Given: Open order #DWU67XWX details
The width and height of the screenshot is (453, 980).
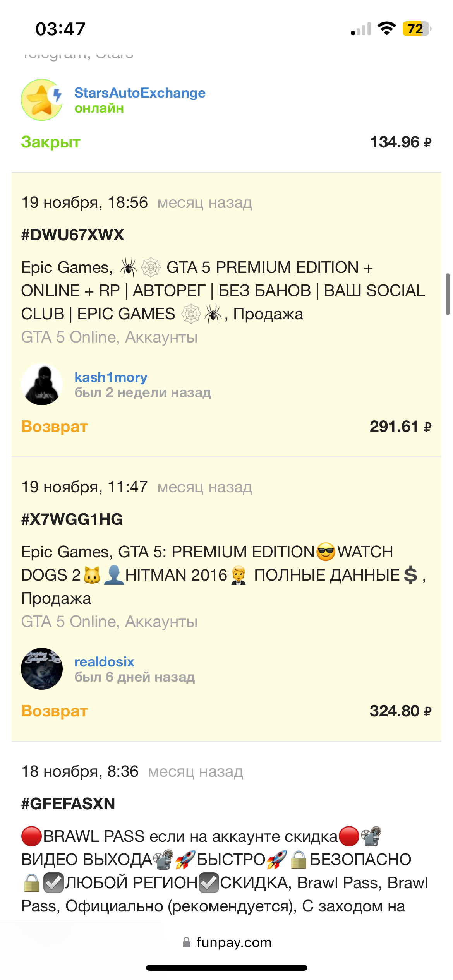Looking at the screenshot, I should tap(73, 235).
